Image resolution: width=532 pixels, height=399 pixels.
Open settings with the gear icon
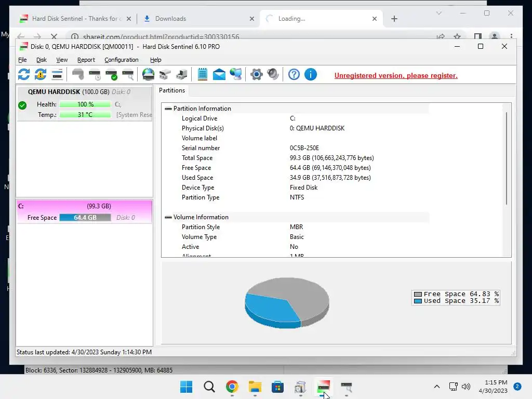[257, 74]
